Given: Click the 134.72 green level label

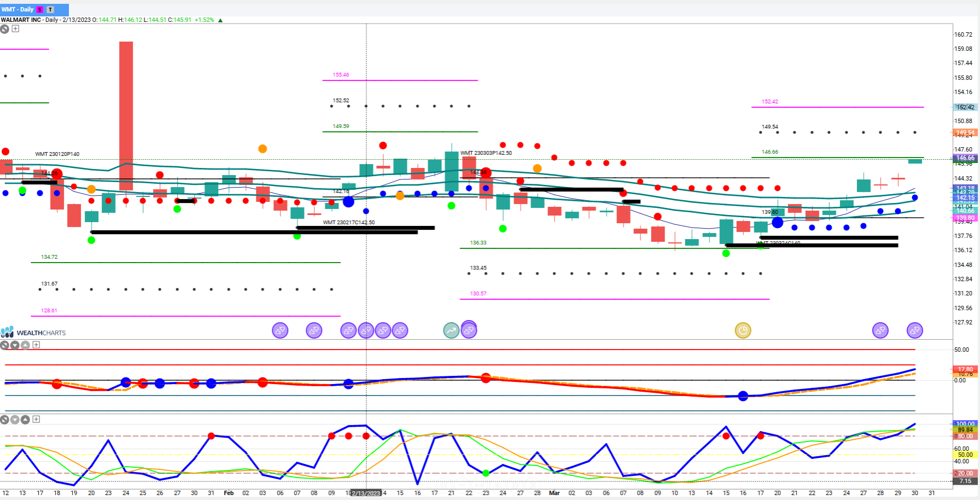Looking at the screenshot, I should pyautogui.click(x=49, y=257).
